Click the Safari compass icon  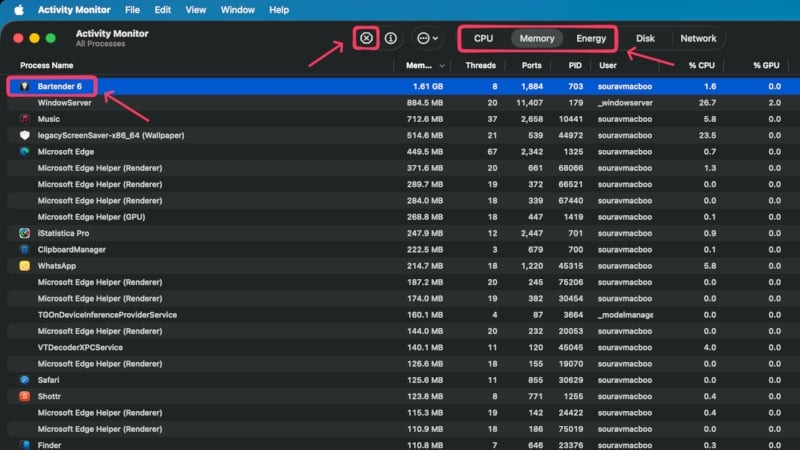point(24,380)
